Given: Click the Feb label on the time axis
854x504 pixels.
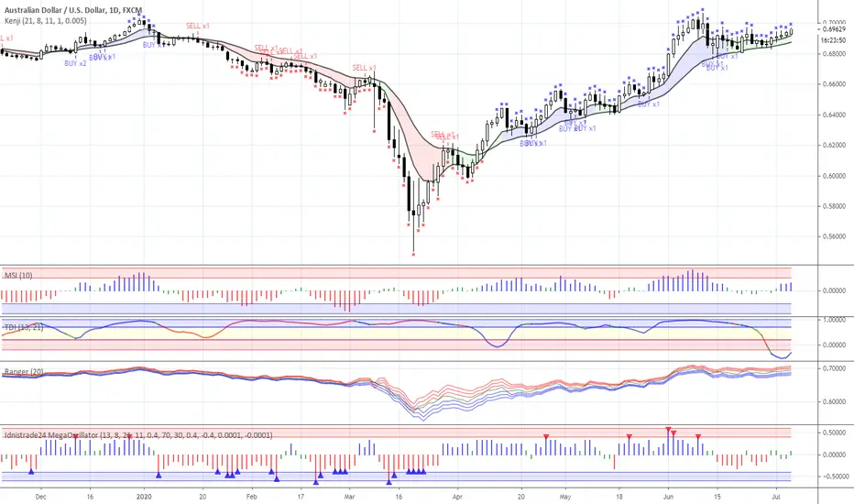Looking at the screenshot, I should tap(251, 497).
